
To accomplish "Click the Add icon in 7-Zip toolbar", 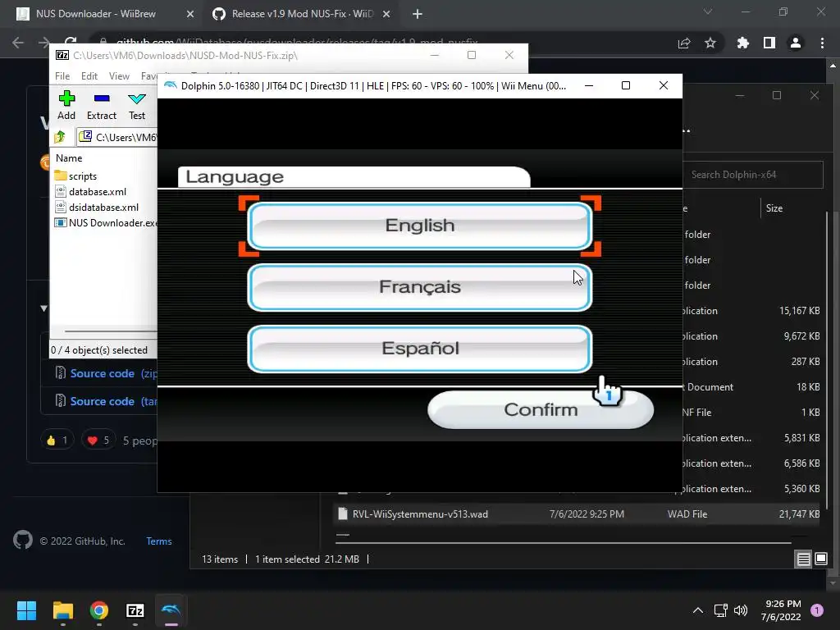I will [x=66, y=106].
